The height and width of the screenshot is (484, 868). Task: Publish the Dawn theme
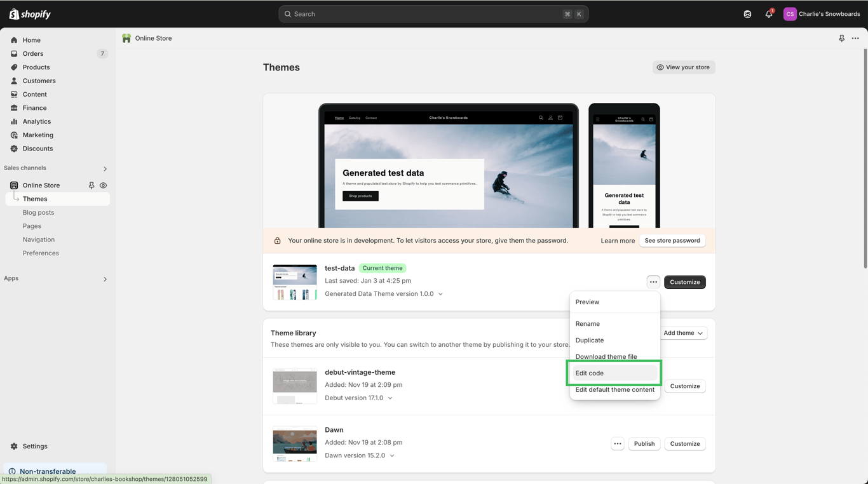tap(644, 443)
